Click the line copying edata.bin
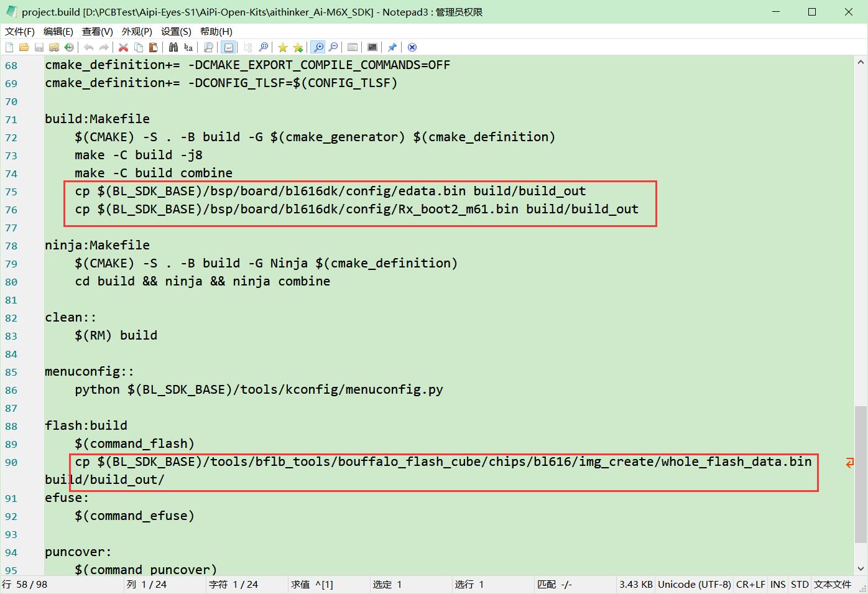The image size is (868, 594). coord(330,191)
